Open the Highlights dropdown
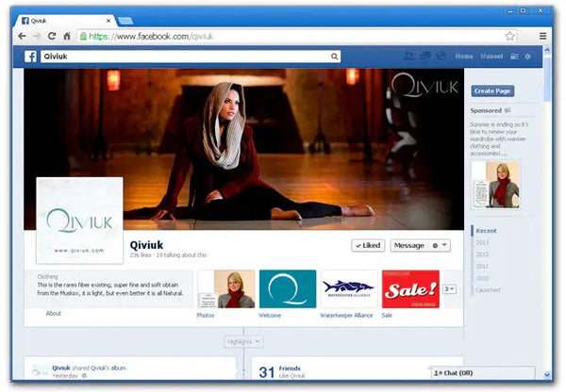Screen dimensions: 566x392 [x=243, y=341]
